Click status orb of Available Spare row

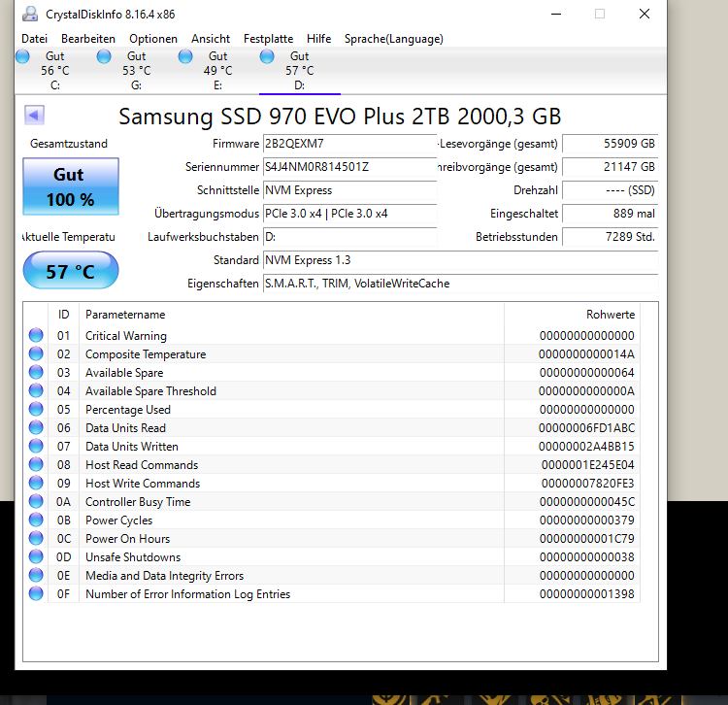point(36,373)
